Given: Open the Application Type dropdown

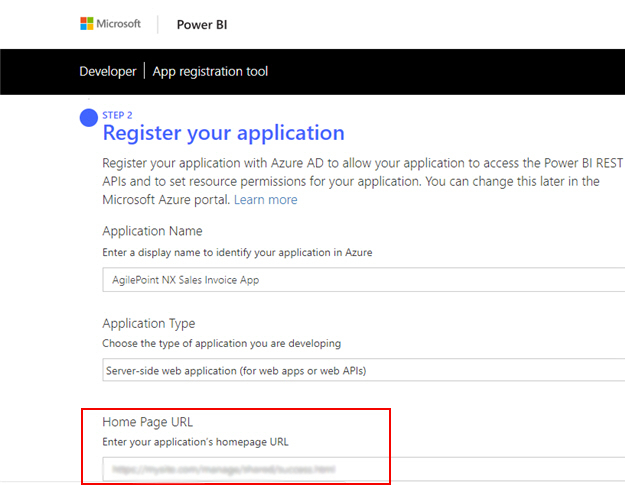Looking at the screenshot, I should click(x=364, y=370).
